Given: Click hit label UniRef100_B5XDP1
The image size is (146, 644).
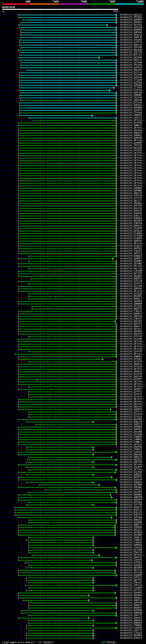Looking at the screenshot, I should pyautogui.click(x=131, y=296).
